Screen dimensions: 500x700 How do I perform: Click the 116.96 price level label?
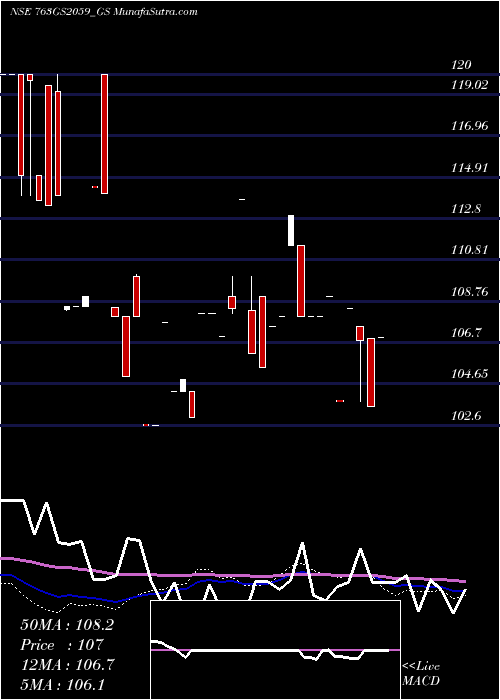(470, 126)
